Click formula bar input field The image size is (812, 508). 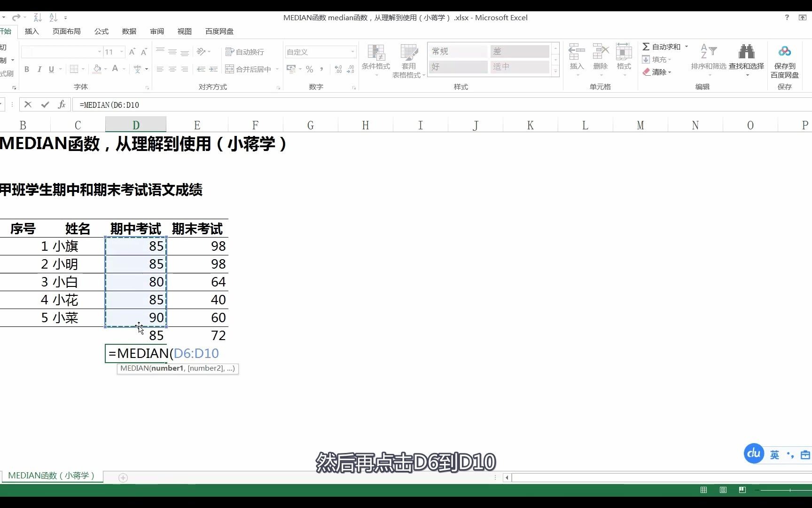pyautogui.click(x=442, y=104)
